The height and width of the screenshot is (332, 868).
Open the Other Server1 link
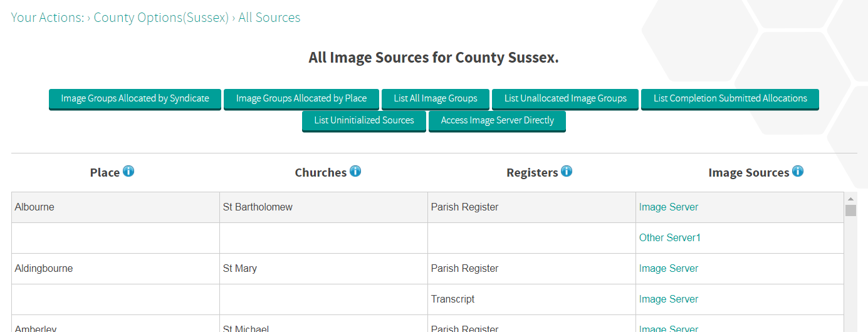point(670,238)
